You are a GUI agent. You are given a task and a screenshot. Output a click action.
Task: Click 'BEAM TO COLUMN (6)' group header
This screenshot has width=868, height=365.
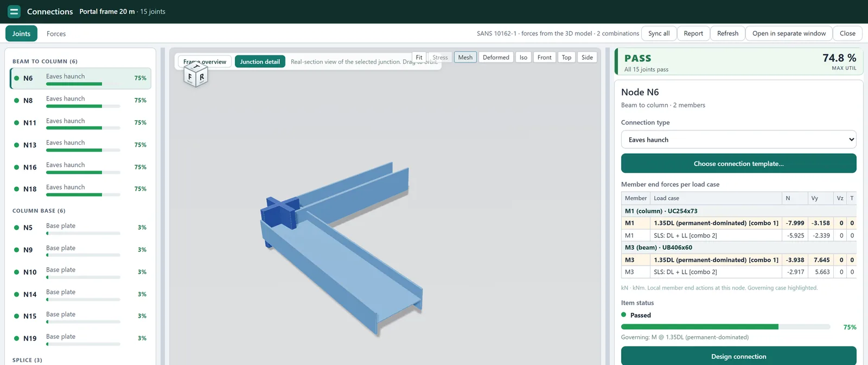[x=45, y=61]
